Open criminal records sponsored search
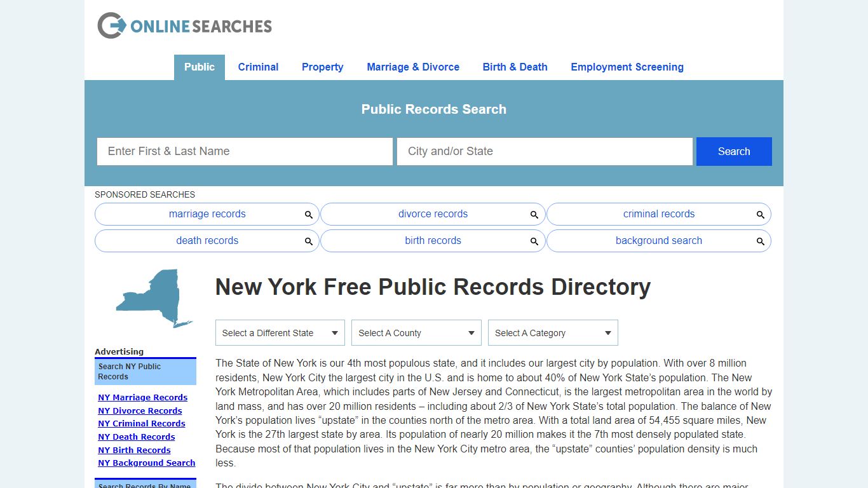This screenshot has width=868, height=488. click(x=659, y=214)
